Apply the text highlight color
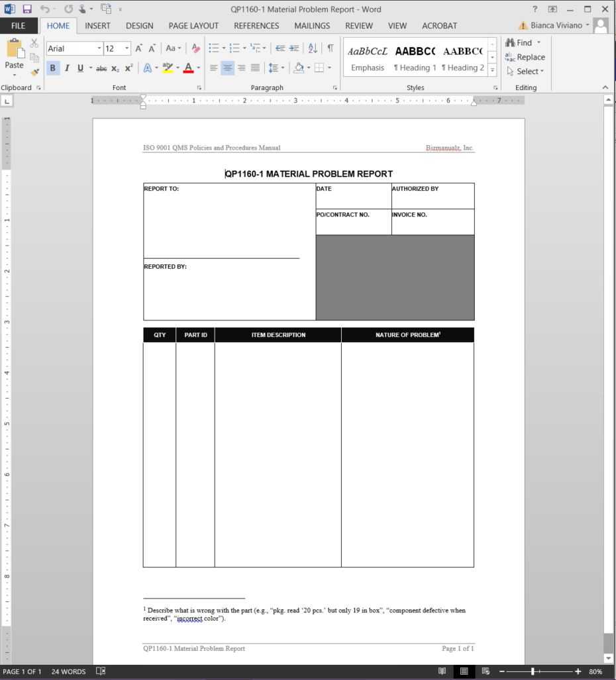The height and width of the screenshot is (680, 616). pyautogui.click(x=168, y=68)
